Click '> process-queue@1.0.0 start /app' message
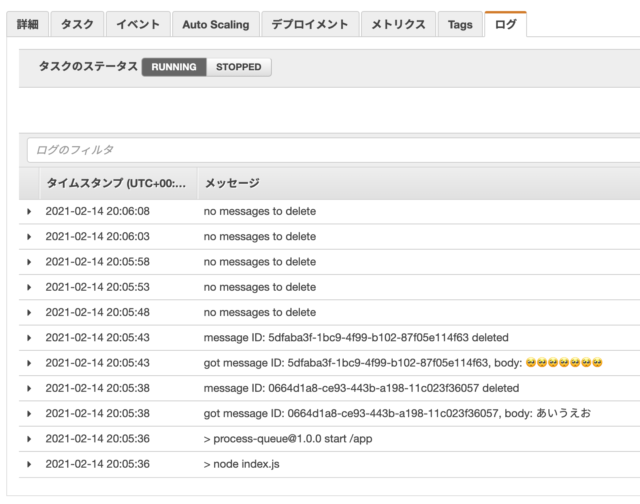This screenshot has height=504, width=640. click(x=288, y=439)
